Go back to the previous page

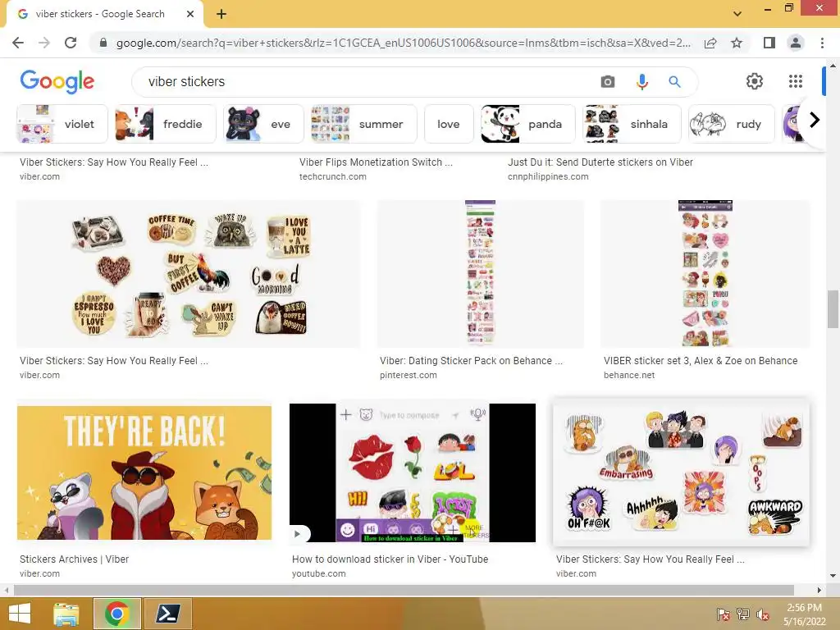(18, 43)
